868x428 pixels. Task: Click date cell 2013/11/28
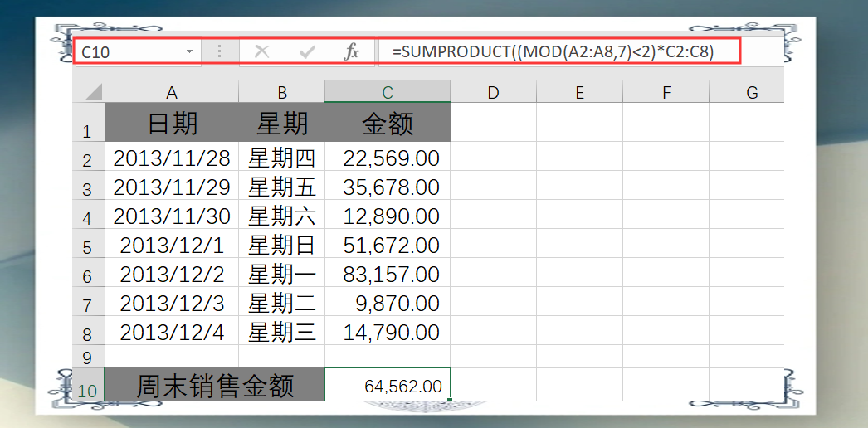point(172,157)
